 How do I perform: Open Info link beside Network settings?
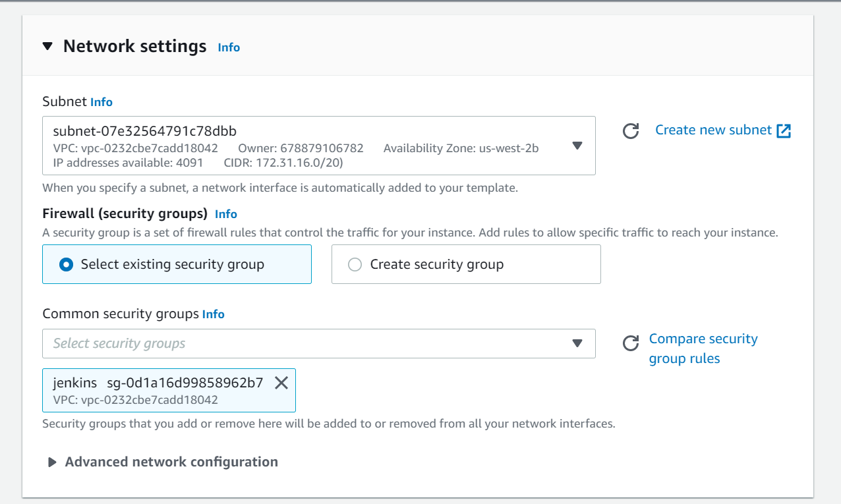pos(229,47)
